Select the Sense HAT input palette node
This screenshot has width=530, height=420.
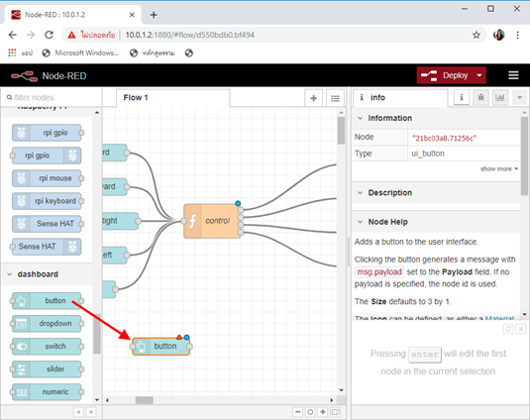48,224
